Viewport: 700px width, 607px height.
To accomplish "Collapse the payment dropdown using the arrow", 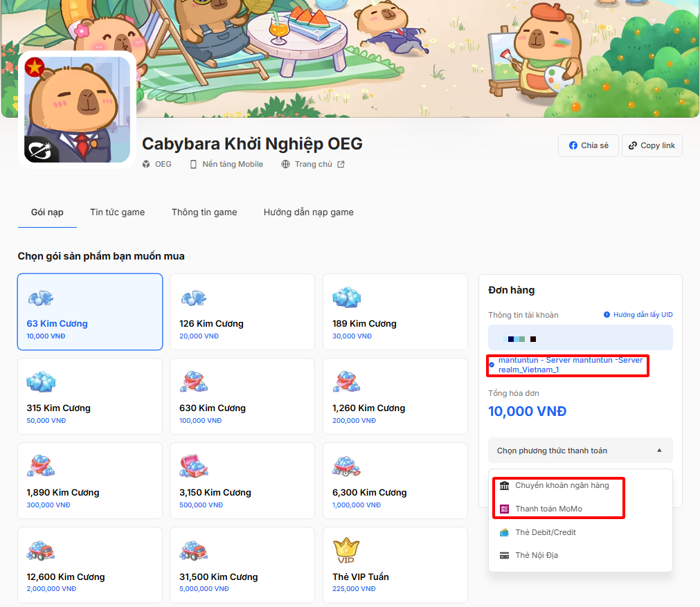I will pyautogui.click(x=659, y=451).
